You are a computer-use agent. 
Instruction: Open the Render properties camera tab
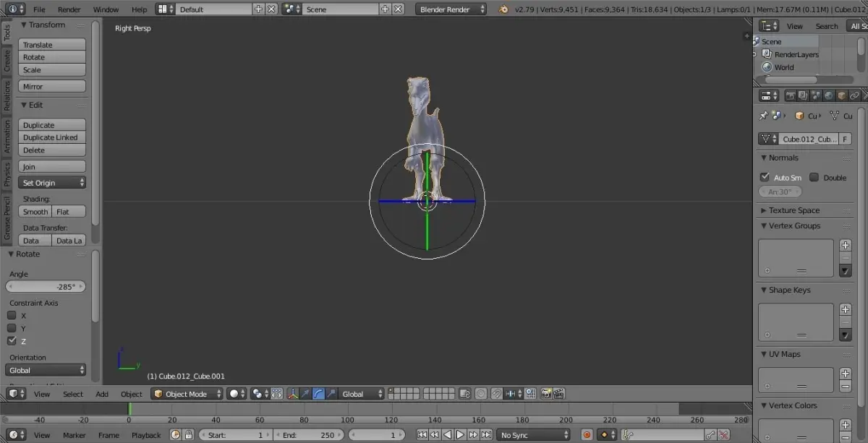[x=791, y=95]
